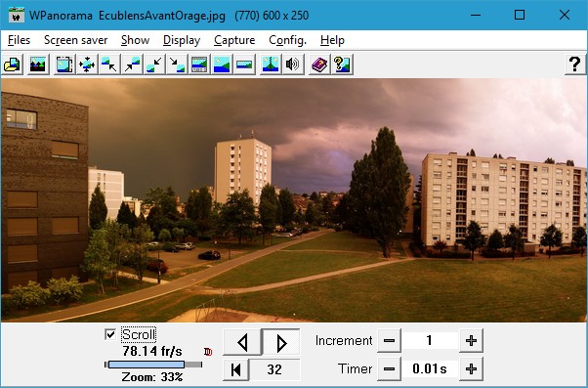Open the purple help book icon
Viewport: 588px width, 388px height.
click(x=319, y=65)
